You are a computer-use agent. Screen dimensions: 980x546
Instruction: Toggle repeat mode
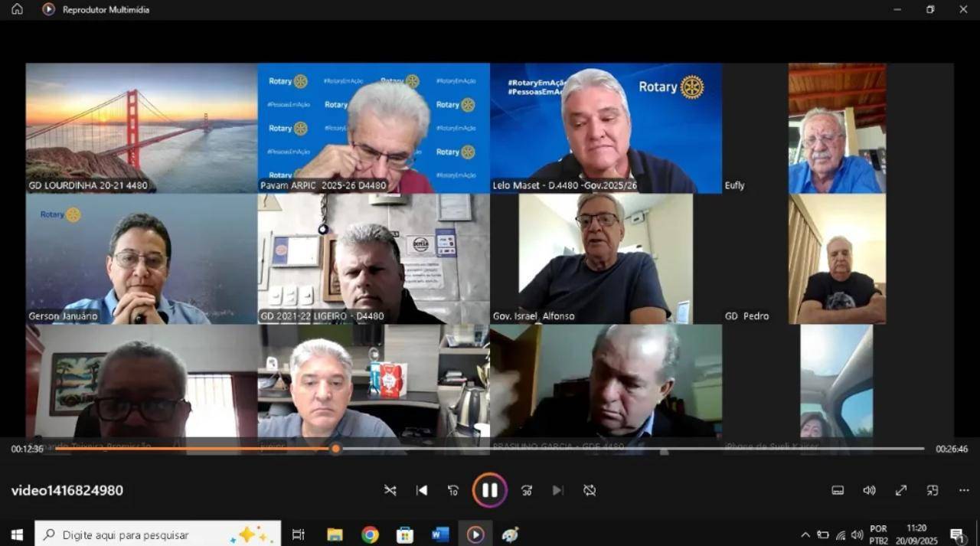(590, 490)
